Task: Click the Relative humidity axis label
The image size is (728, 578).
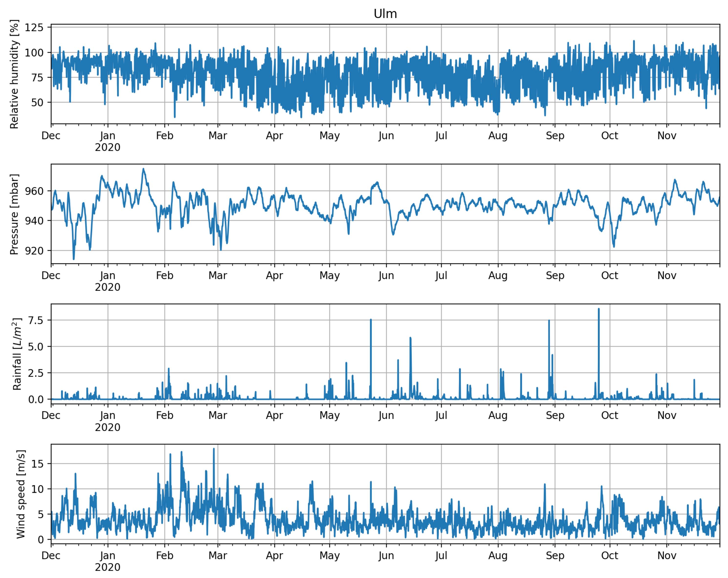Action: coord(14,74)
